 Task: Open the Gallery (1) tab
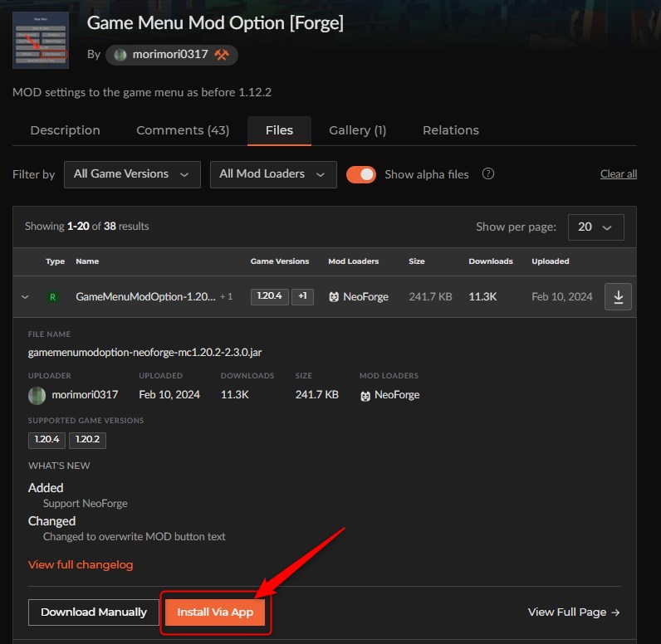coord(357,130)
